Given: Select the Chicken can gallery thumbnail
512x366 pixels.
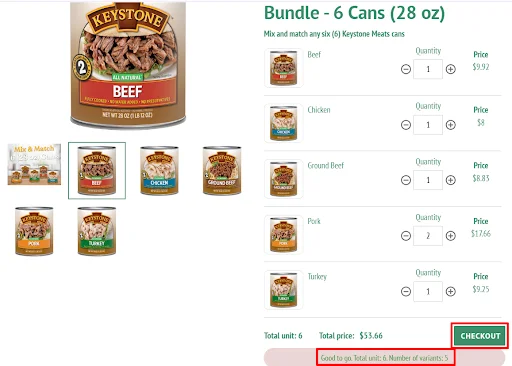Looking at the screenshot, I should click(159, 170).
